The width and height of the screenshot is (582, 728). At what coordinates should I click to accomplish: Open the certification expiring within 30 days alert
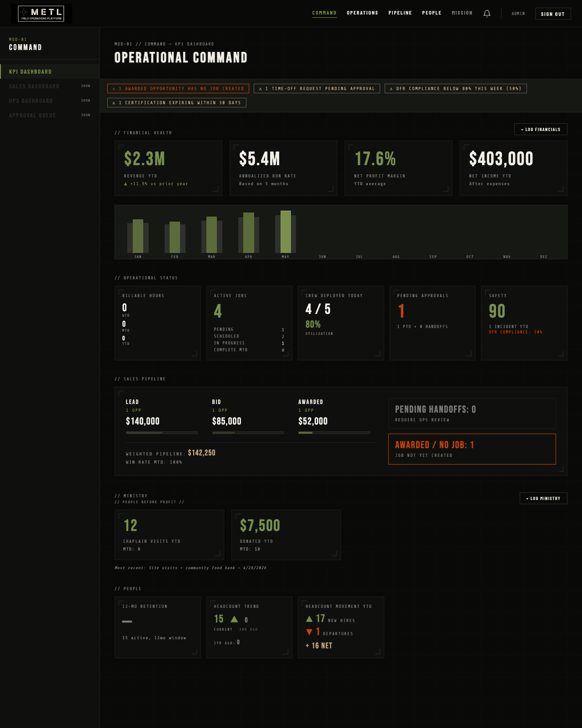click(x=177, y=103)
